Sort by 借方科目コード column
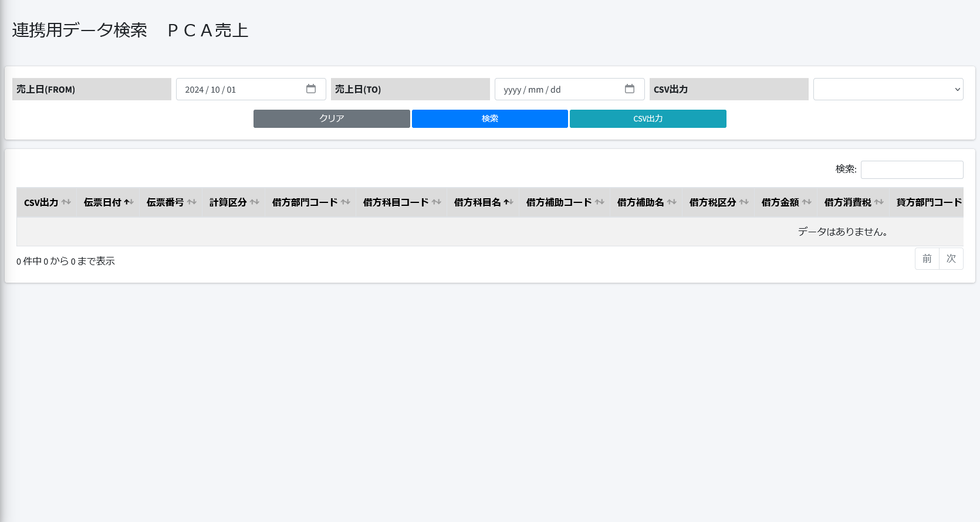This screenshot has width=980, height=522. tap(401, 202)
